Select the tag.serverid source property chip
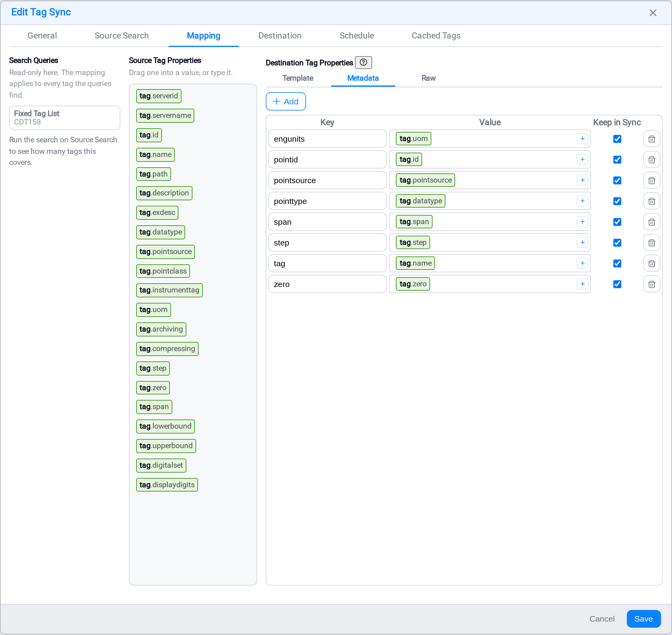The width and height of the screenshot is (672, 635). point(159,96)
